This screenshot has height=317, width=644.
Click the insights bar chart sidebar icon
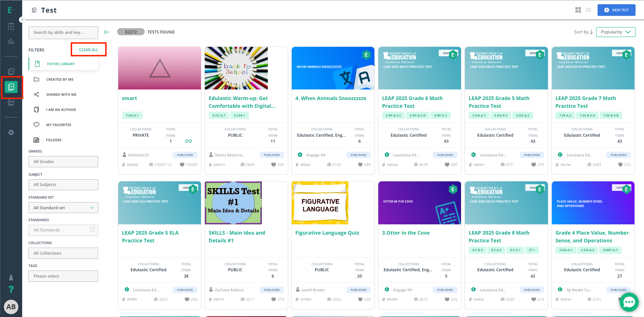[11, 42]
